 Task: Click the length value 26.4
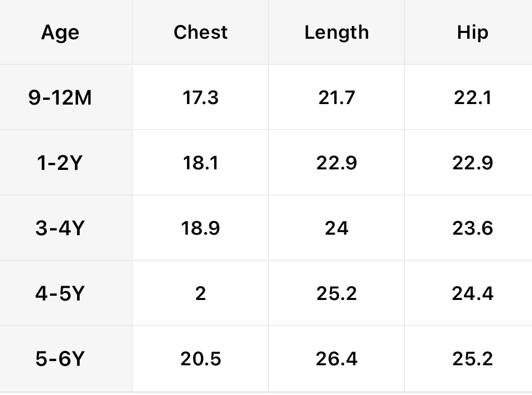coord(336,359)
